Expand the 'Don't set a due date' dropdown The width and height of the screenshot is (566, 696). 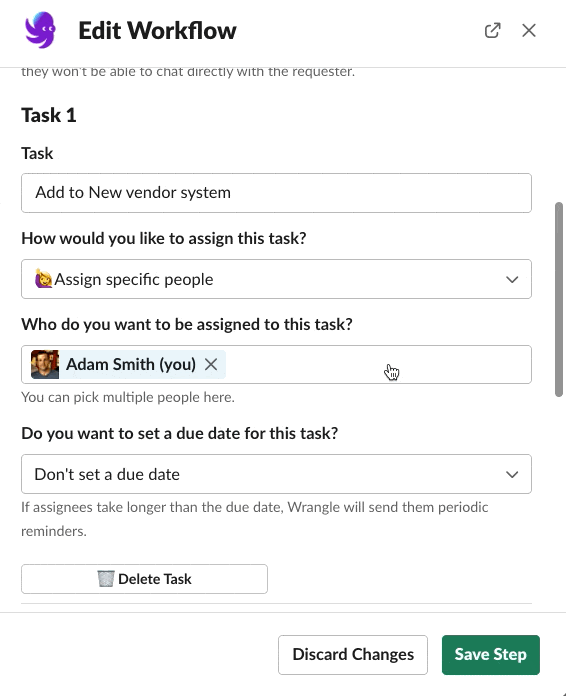click(x=276, y=474)
